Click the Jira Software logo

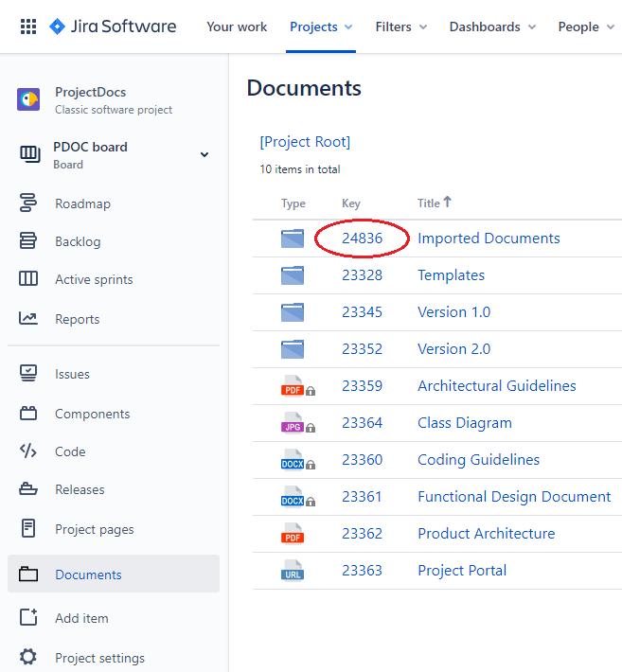tap(113, 27)
